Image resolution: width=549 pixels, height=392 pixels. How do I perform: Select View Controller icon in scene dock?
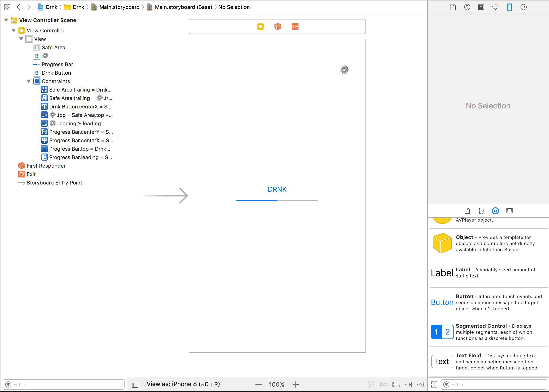260,26
